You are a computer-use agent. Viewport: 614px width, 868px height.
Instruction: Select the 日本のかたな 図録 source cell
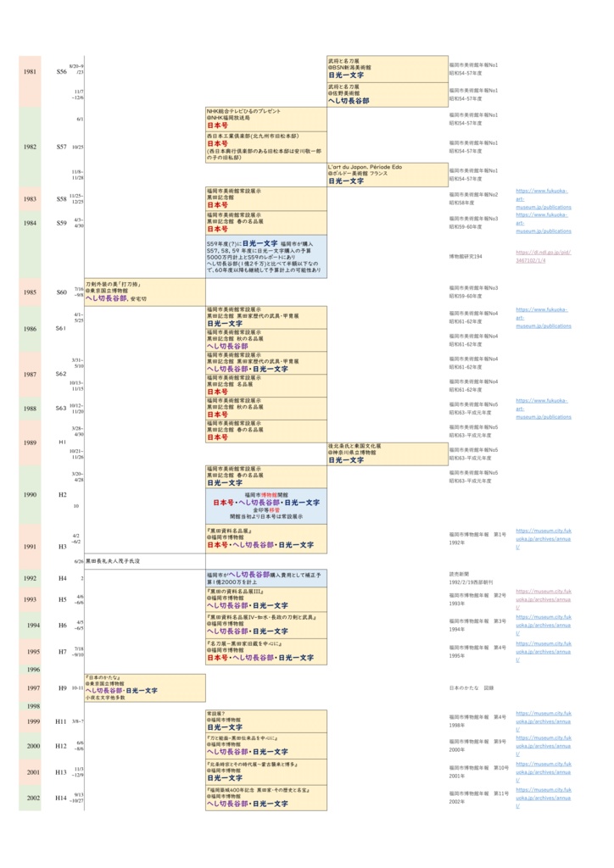pos(472,687)
